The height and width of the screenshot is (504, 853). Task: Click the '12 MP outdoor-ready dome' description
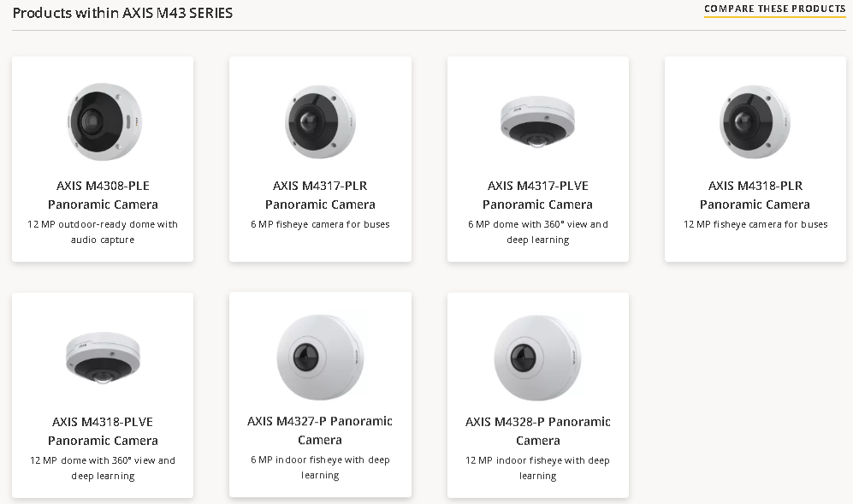tap(103, 232)
